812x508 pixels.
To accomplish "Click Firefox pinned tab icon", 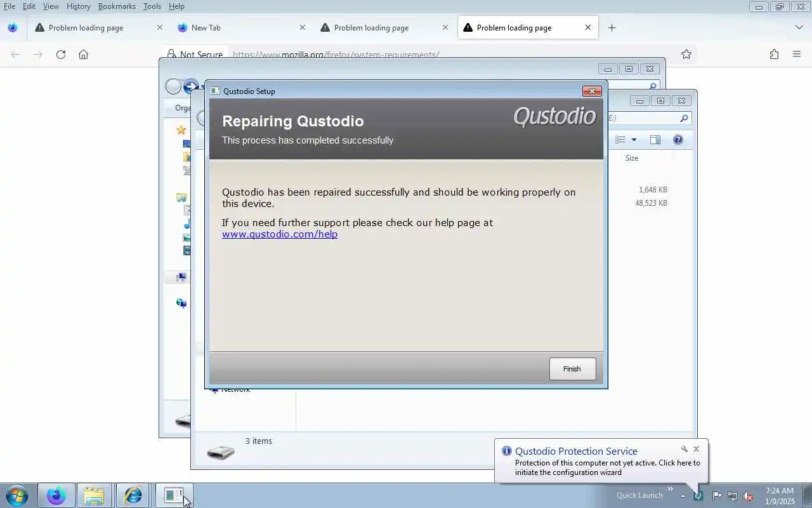I will pyautogui.click(x=12, y=28).
